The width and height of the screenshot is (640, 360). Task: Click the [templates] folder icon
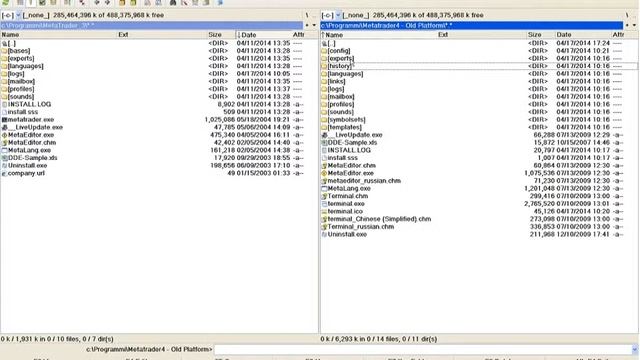(324, 127)
